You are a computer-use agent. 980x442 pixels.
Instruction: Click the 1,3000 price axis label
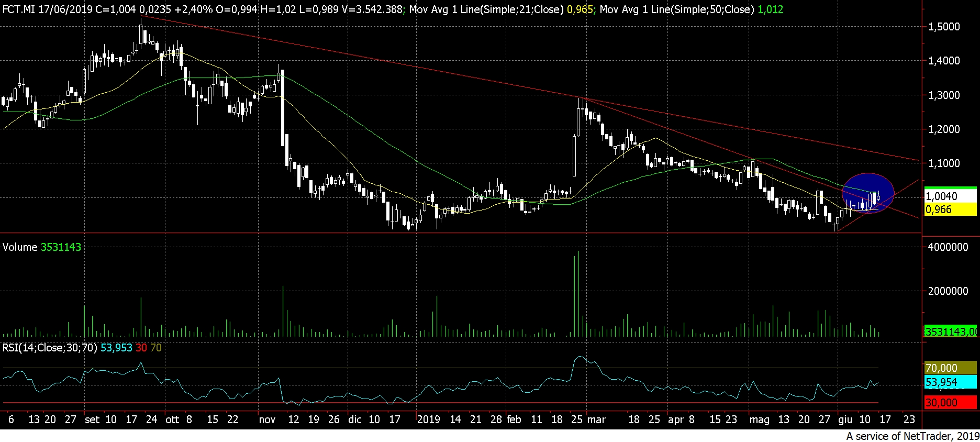(944, 95)
